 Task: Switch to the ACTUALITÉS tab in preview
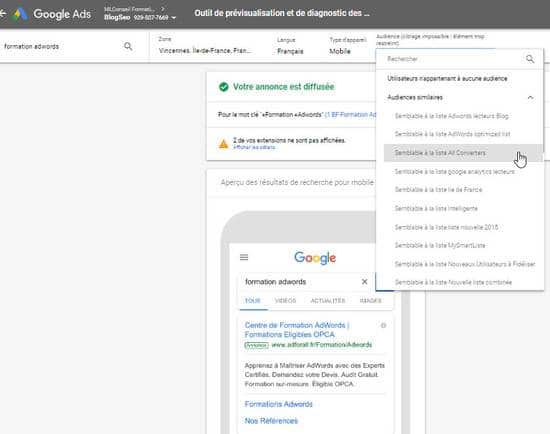tap(328, 301)
